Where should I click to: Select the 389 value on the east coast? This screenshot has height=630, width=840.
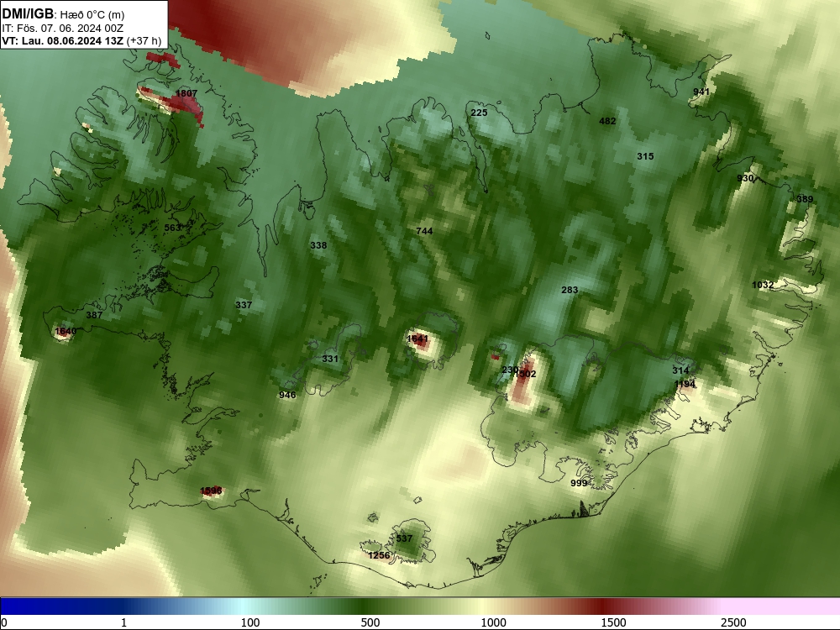point(805,199)
